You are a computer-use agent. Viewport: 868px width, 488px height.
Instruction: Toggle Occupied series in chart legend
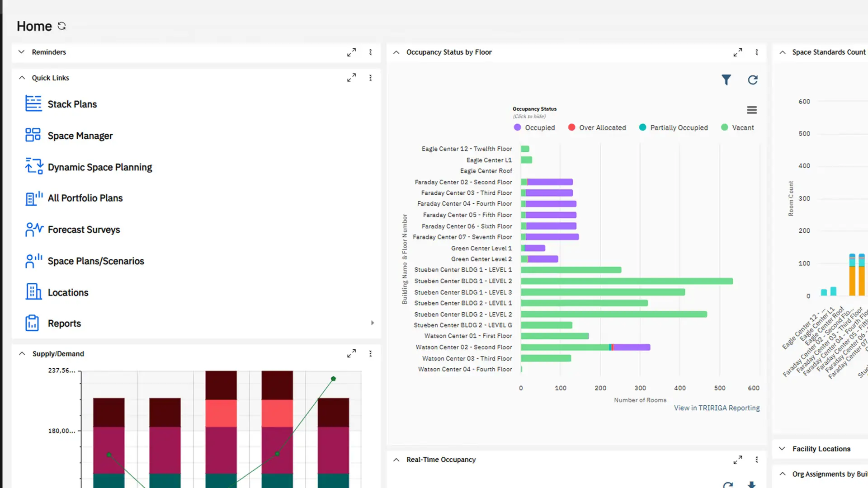point(534,127)
